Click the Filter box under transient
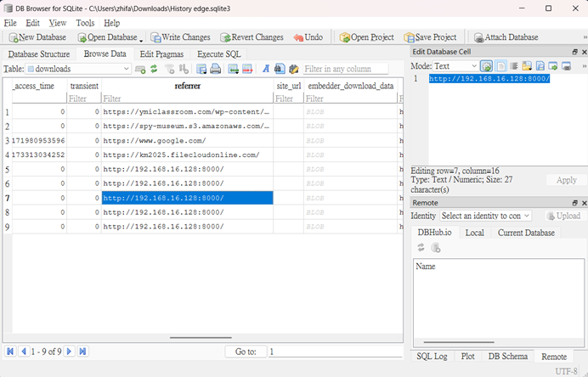Screen dimensions: 588x377 click(x=84, y=98)
